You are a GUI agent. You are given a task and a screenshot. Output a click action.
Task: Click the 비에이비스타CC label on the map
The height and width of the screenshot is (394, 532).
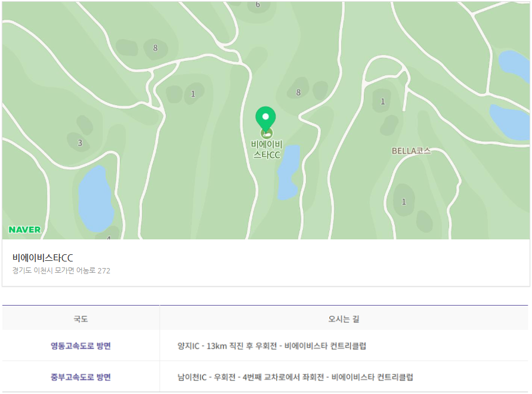[266, 149]
